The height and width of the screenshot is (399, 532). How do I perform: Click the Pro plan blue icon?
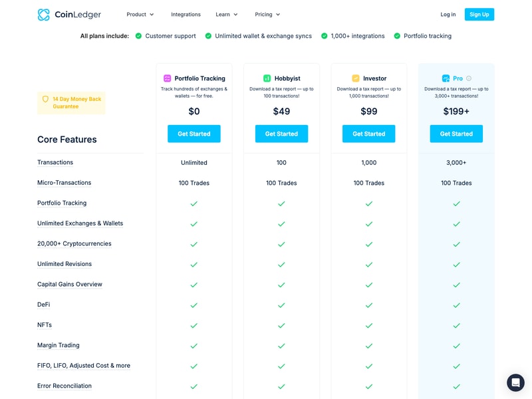(x=446, y=78)
